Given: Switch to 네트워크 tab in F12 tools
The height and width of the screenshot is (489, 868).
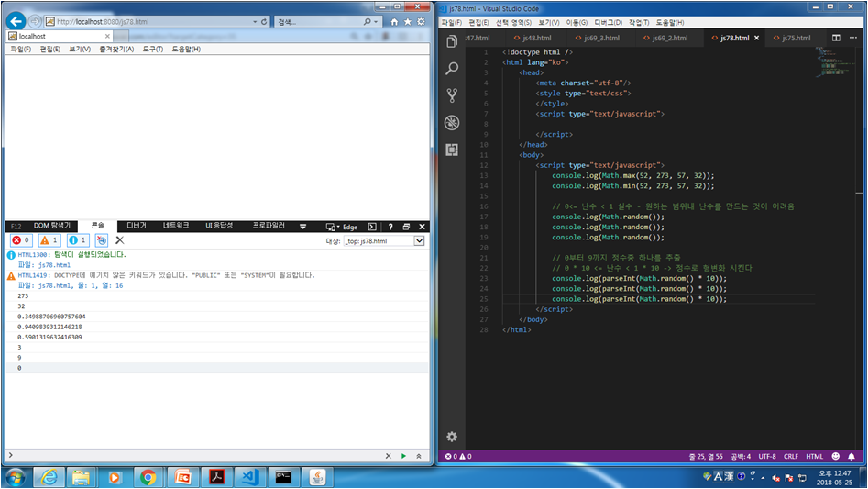Looking at the screenshot, I should tap(176, 226).
